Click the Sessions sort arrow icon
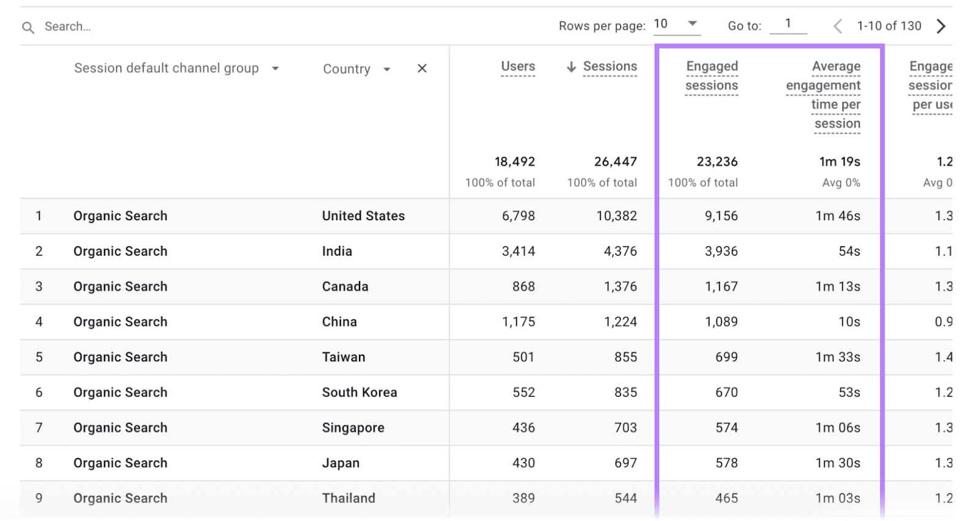Viewport: 980px width, 521px height. tap(571, 67)
